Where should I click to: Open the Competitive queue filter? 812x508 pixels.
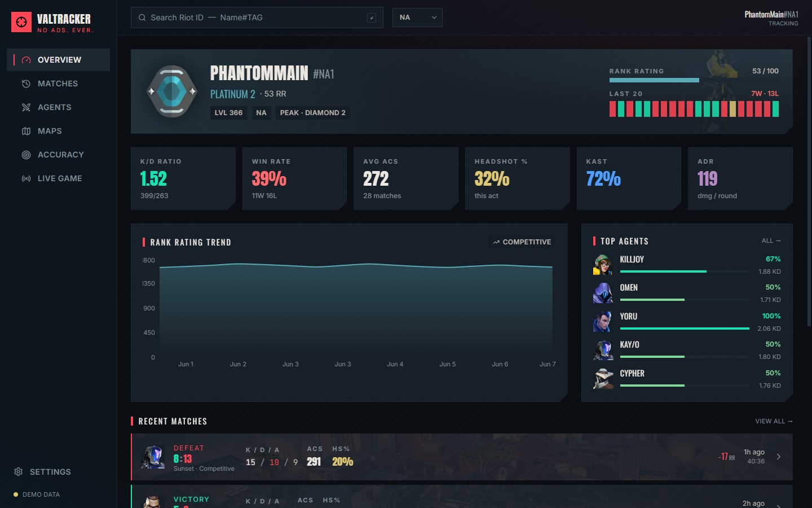click(522, 242)
